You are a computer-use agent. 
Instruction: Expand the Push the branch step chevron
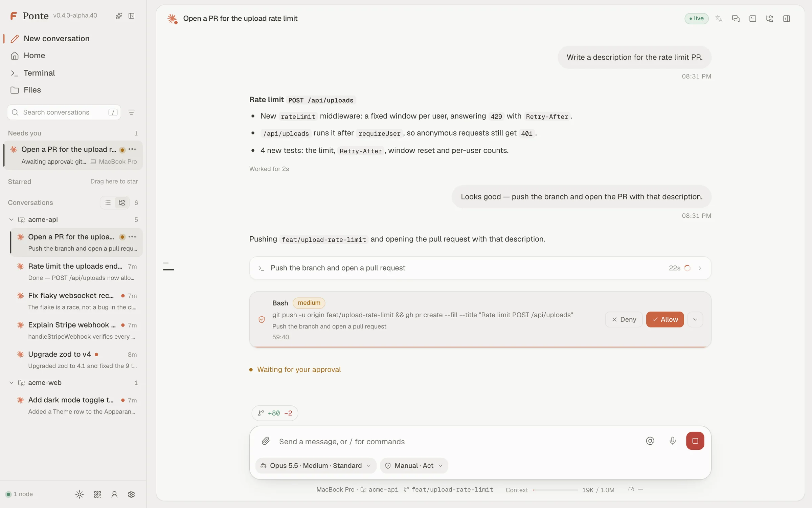tap(700, 268)
